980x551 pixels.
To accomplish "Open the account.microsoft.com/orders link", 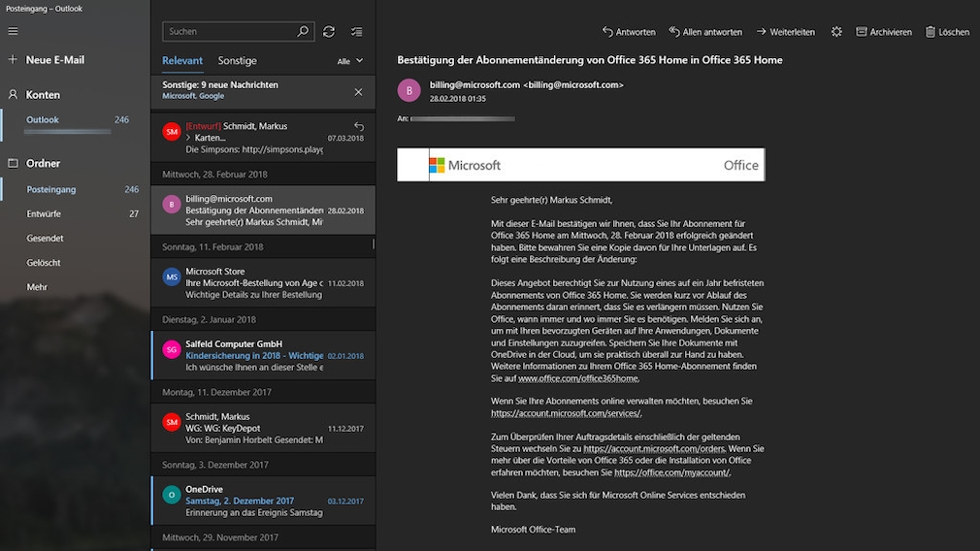I will pyautogui.click(x=654, y=448).
